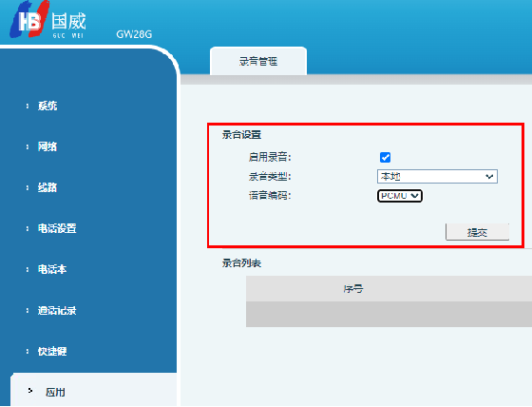Open the 快捷键 menu item
This screenshot has height=407, width=532.
[x=52, y=351]
